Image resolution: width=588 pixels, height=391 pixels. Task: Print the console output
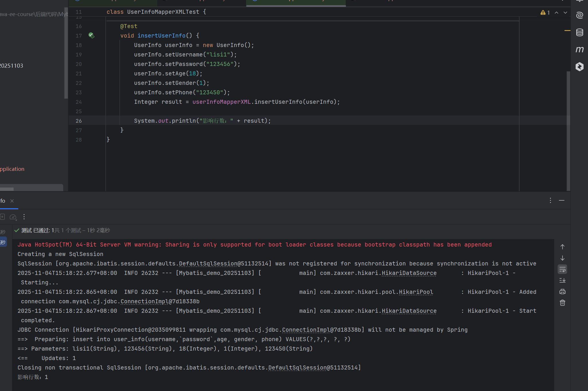click(562, 292)
